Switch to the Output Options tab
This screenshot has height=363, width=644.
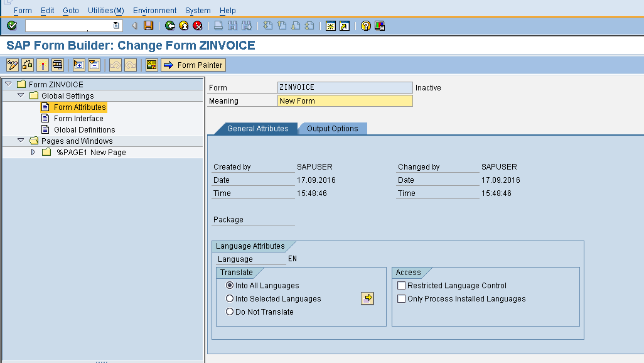click(x=332, y=128)
